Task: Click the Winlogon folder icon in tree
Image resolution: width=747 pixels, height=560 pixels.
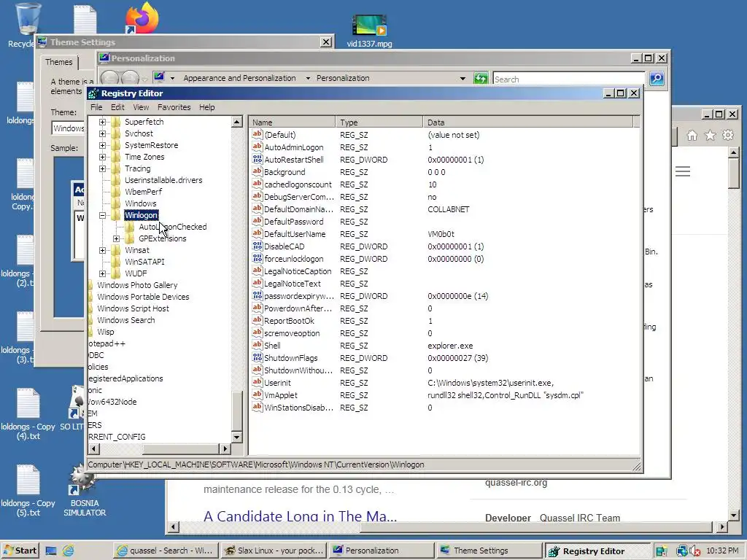Action: [x=116, y=215]
